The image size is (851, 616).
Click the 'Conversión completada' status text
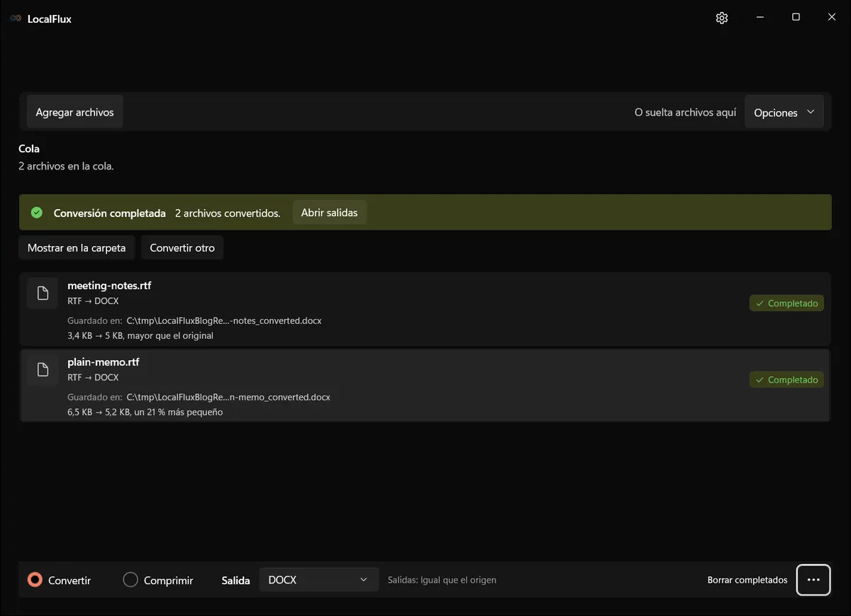click(x=110, y=213)
